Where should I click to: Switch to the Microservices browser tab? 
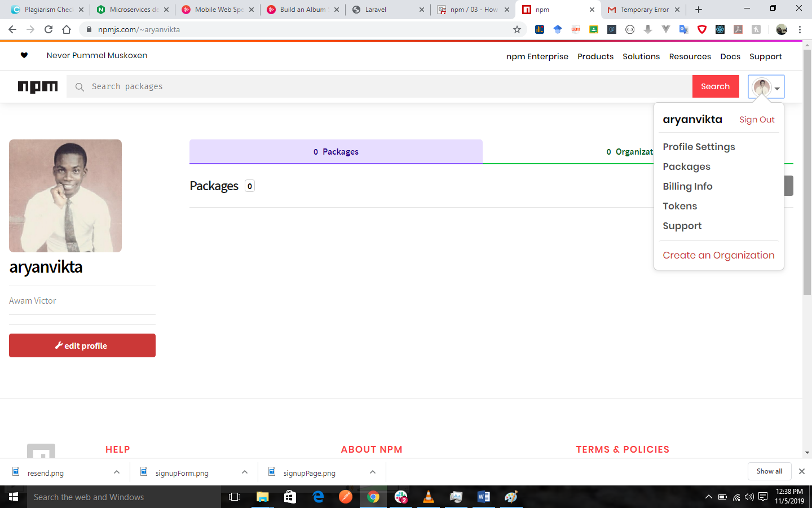coord(133,10)
